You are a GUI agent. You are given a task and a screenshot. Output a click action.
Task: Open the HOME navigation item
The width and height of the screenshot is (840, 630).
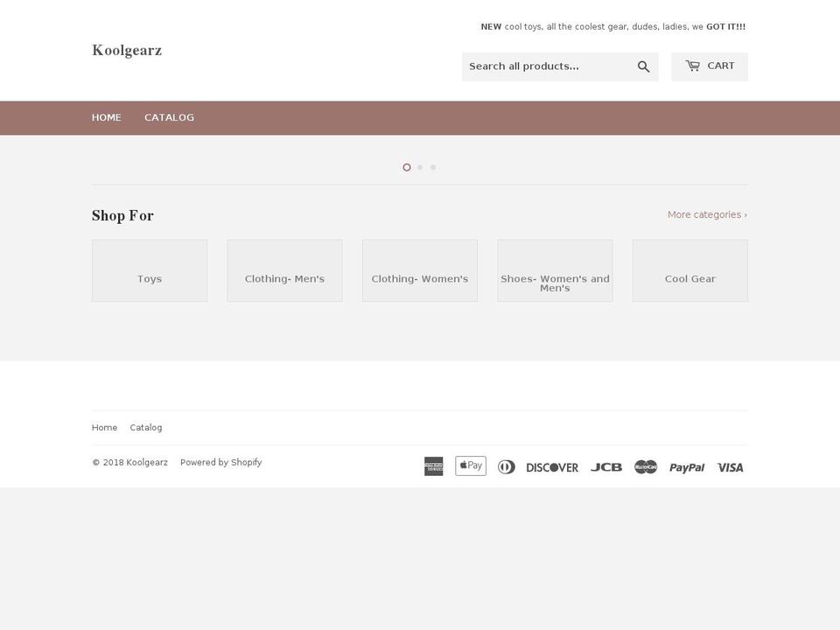click(x=106, y=117)
